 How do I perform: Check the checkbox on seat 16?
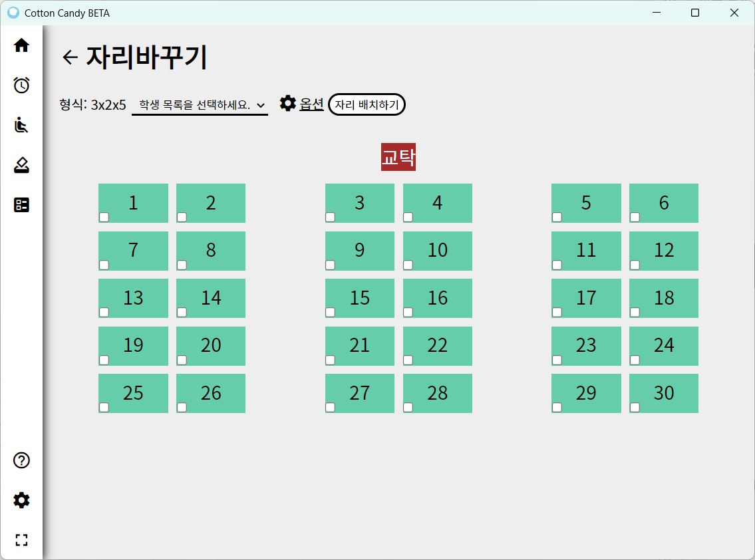pos(408,313)
